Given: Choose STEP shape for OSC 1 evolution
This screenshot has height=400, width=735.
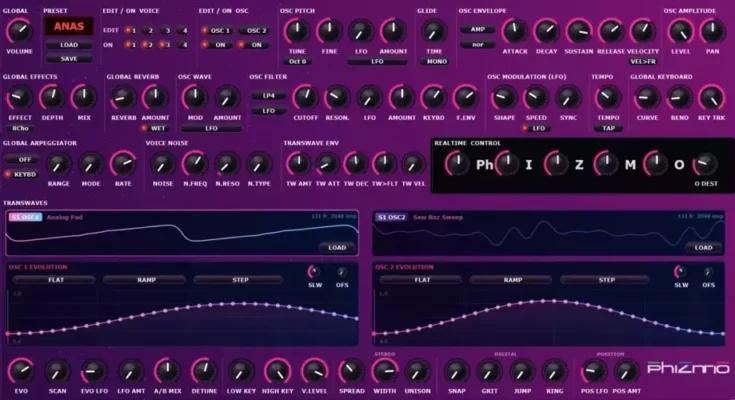Looking at the screenshot, I should (239, 280).
